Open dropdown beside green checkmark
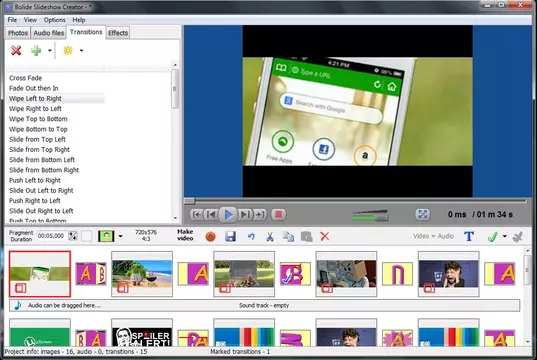This screenshot has width=537, height=360. coord(504,236)
